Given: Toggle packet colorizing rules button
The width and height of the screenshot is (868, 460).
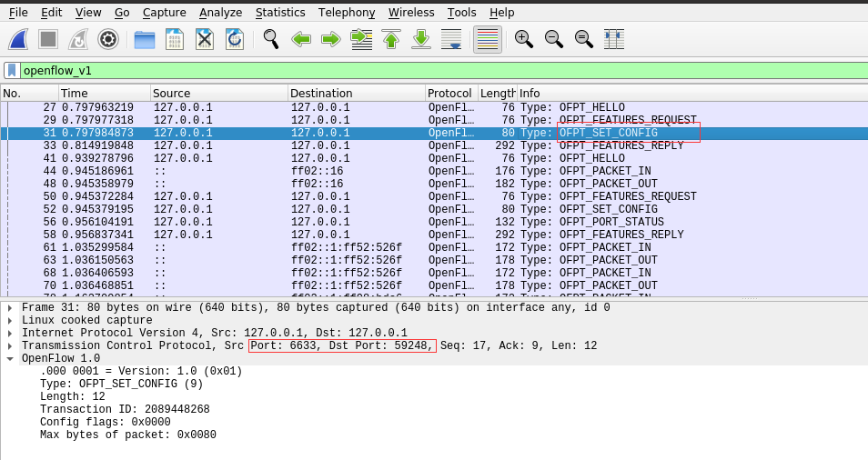Looking at the screenshot, I should 488,39.
